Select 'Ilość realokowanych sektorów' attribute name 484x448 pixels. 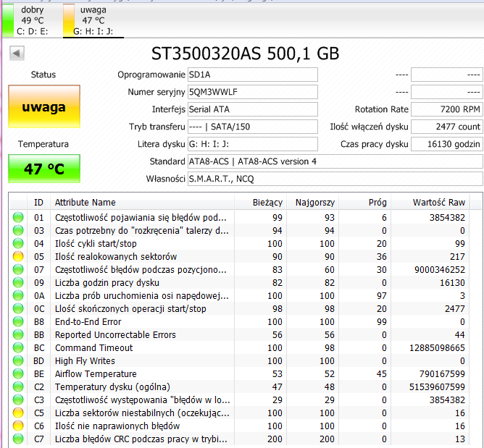point(116,256)
